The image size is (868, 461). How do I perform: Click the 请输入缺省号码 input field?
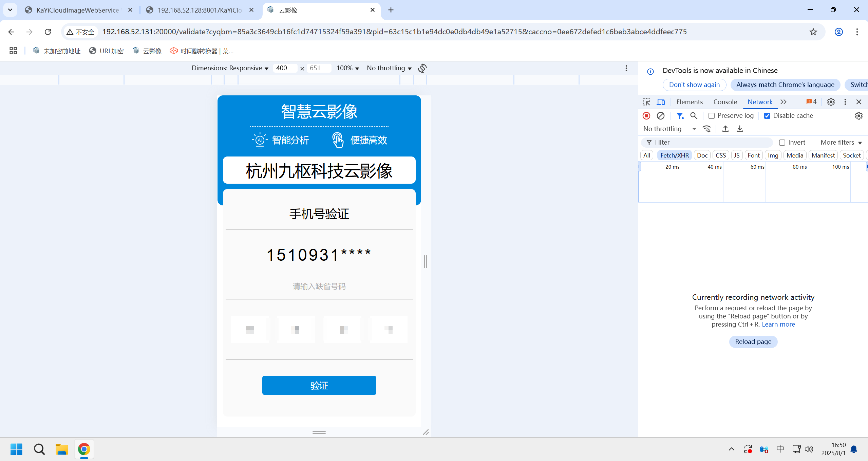pos(319,286)
